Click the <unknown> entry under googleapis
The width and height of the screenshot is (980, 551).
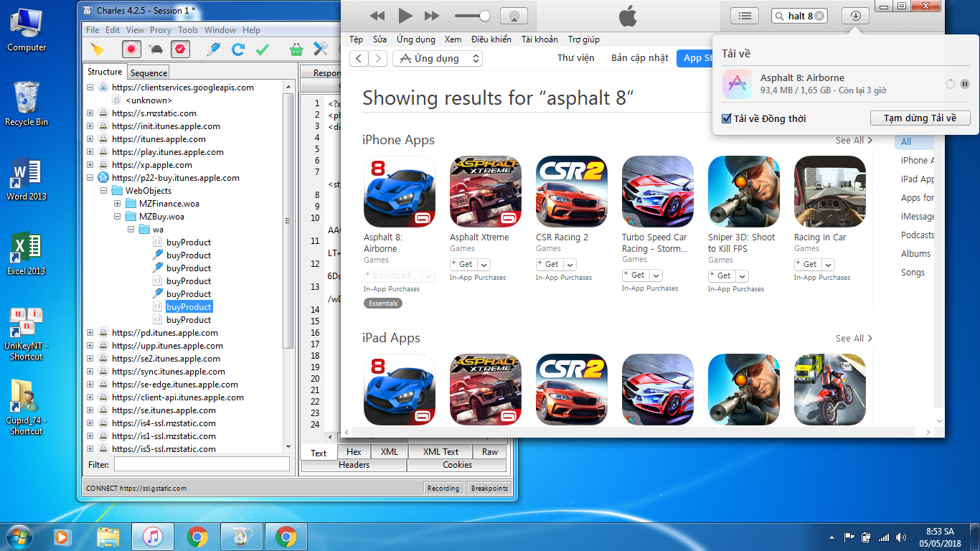click(148, 100)
